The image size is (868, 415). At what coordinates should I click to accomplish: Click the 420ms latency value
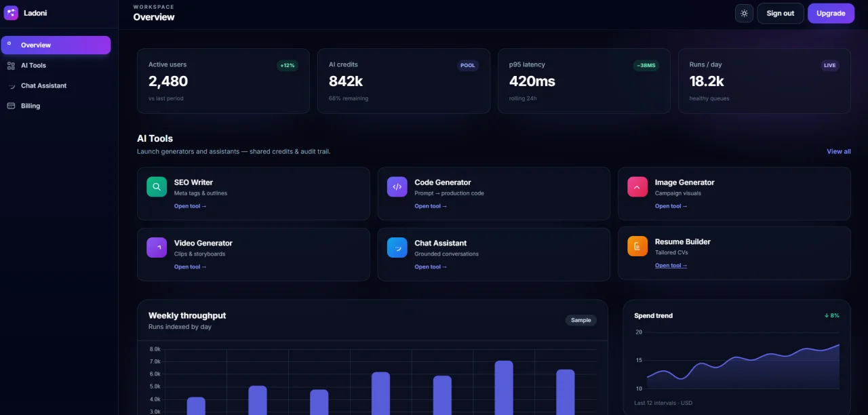point(532,81)
